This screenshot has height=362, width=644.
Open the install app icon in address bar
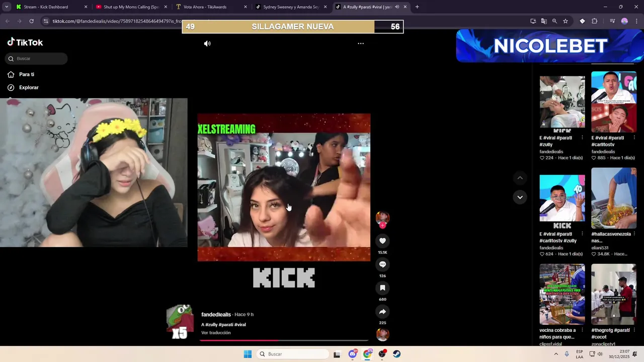[533, 21]
